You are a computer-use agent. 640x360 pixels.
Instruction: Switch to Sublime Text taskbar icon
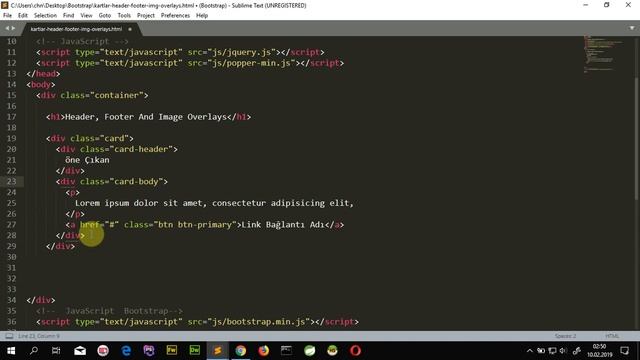point(218,351)
